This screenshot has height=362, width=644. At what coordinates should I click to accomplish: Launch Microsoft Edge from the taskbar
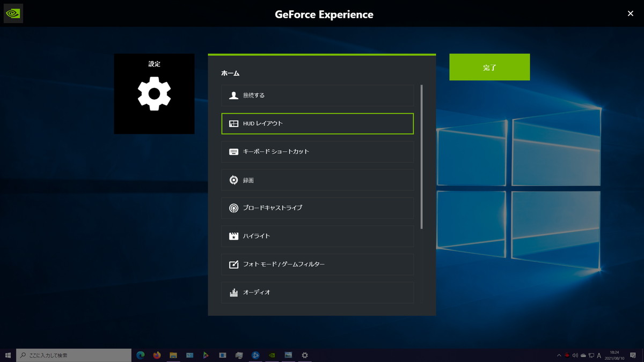[141, 355]
